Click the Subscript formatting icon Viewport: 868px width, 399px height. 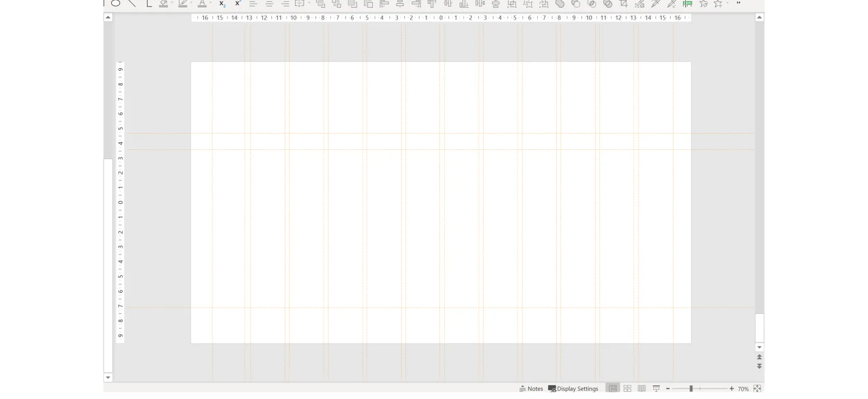point(222,4)
